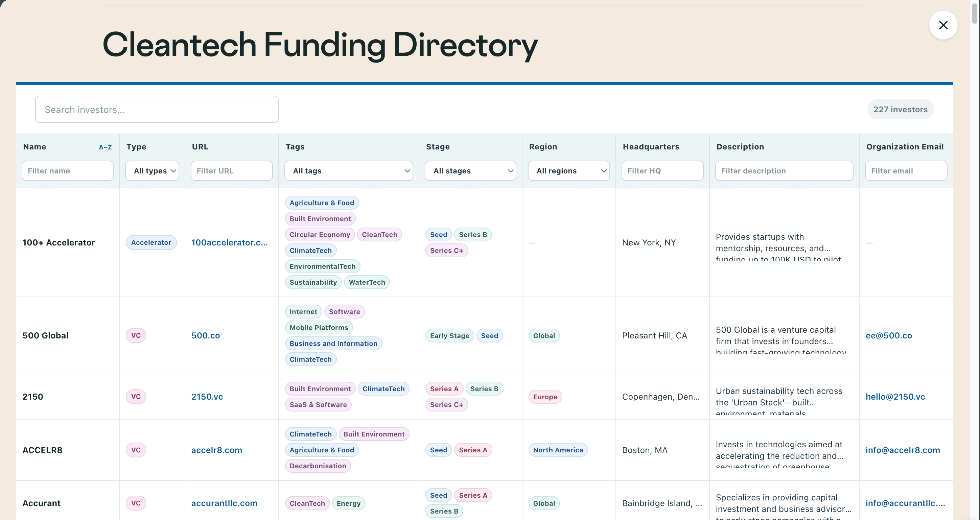Email ee@500.co

click(889, 335)
